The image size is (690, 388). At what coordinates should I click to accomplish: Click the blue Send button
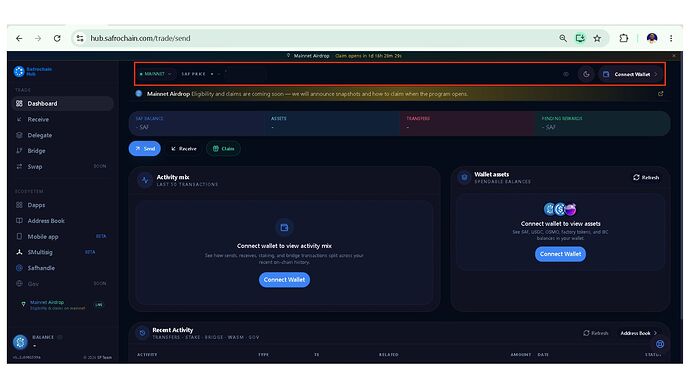[x=145, y=149]
